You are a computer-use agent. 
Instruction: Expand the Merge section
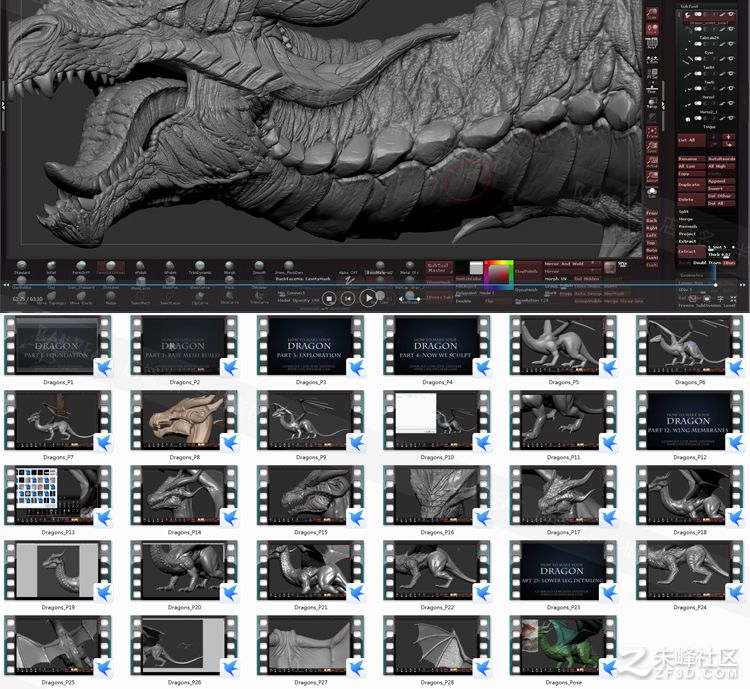pyautogui.click(x=686, y=219)
